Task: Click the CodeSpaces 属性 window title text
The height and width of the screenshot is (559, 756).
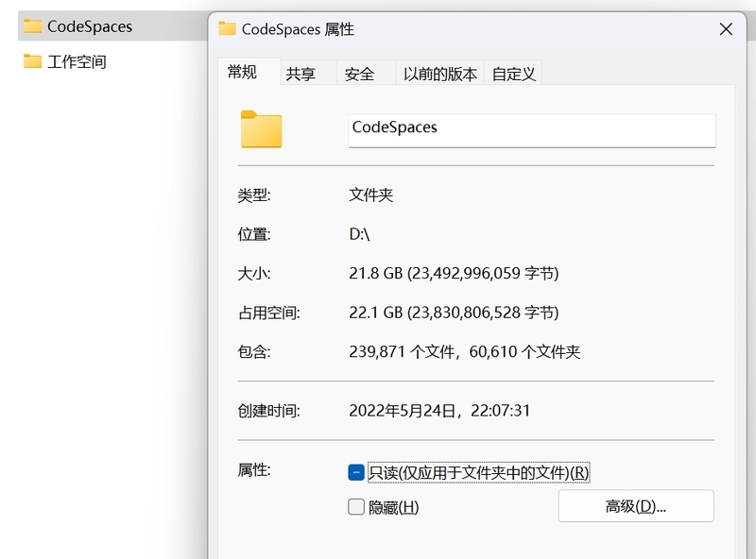Action: tap(298, 29)
